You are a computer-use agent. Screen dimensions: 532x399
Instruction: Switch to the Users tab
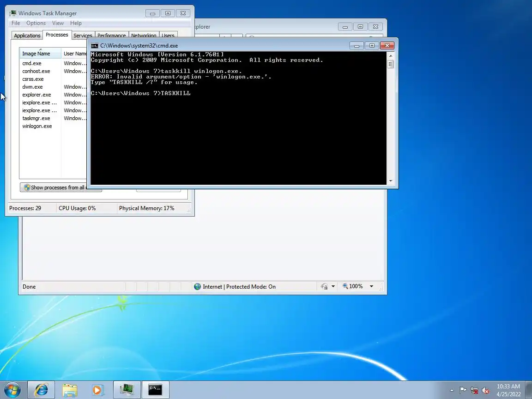coord(168,36)
